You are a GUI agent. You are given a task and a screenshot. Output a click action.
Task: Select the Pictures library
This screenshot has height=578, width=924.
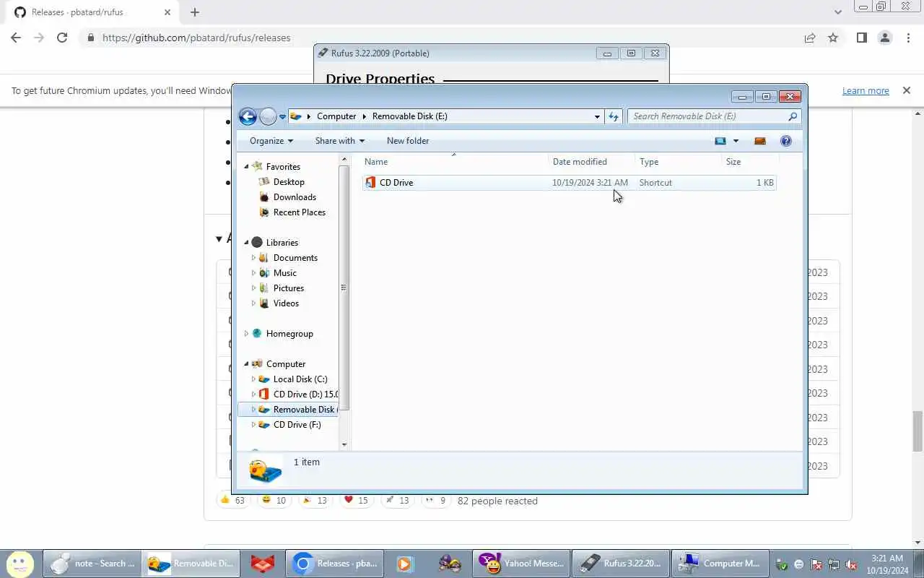click(288, 288)
